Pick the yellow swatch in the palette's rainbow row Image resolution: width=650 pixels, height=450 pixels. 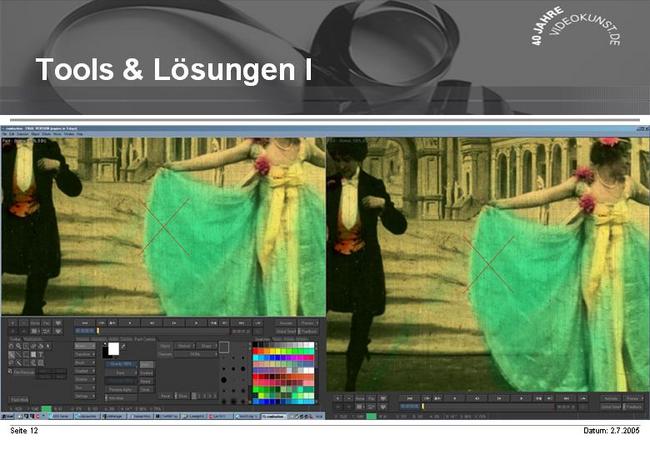(278, 351)
